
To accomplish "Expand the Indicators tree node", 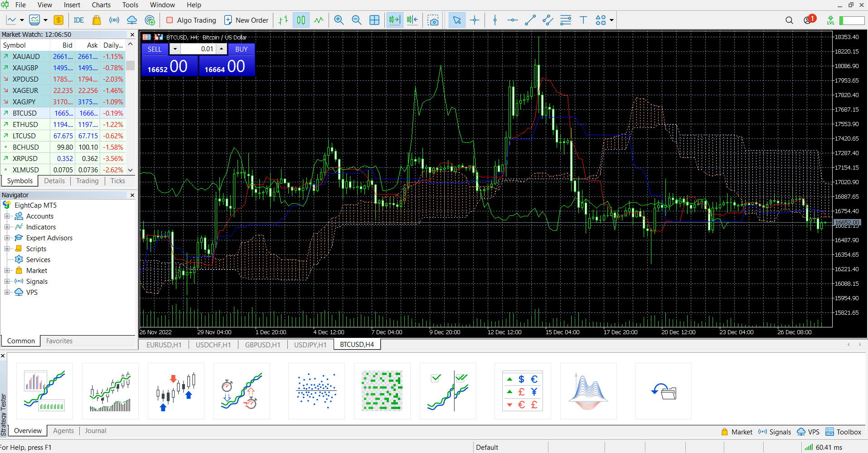I will point(7,227).
